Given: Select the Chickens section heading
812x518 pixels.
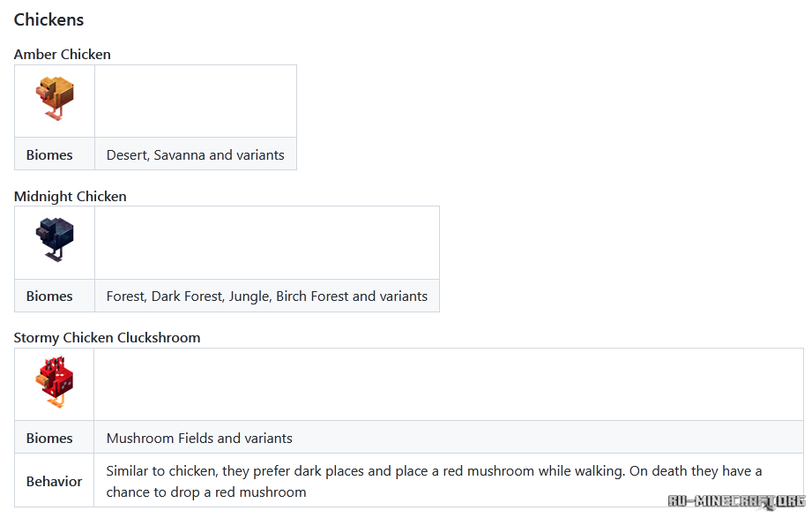Looking at the screenshot, I should (48, 19).
